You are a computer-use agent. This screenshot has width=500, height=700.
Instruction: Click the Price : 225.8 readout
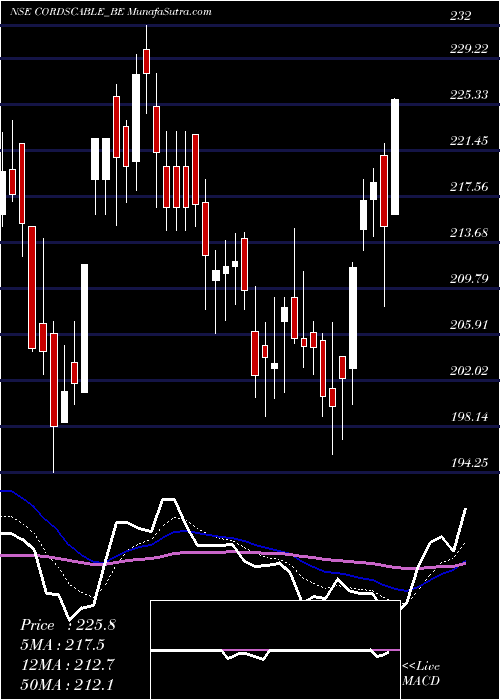[68, 625]
